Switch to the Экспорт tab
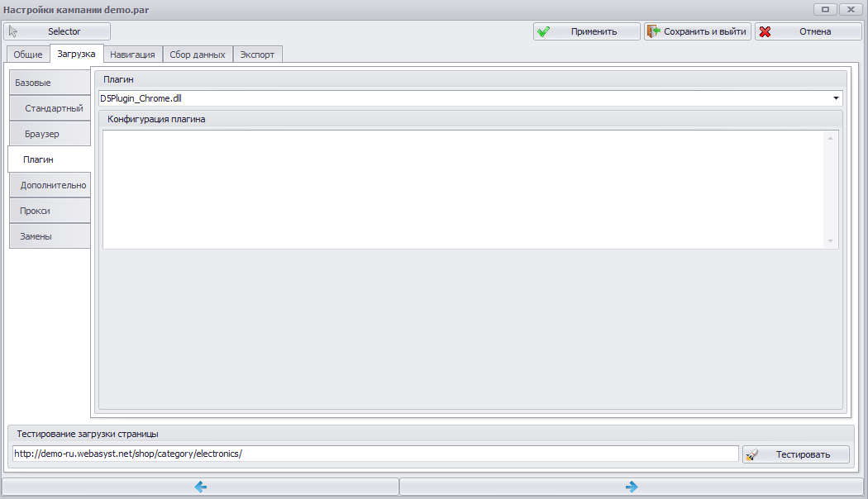Screen dimensions: 868x499 pyautogui.click(x=257, y=55)
